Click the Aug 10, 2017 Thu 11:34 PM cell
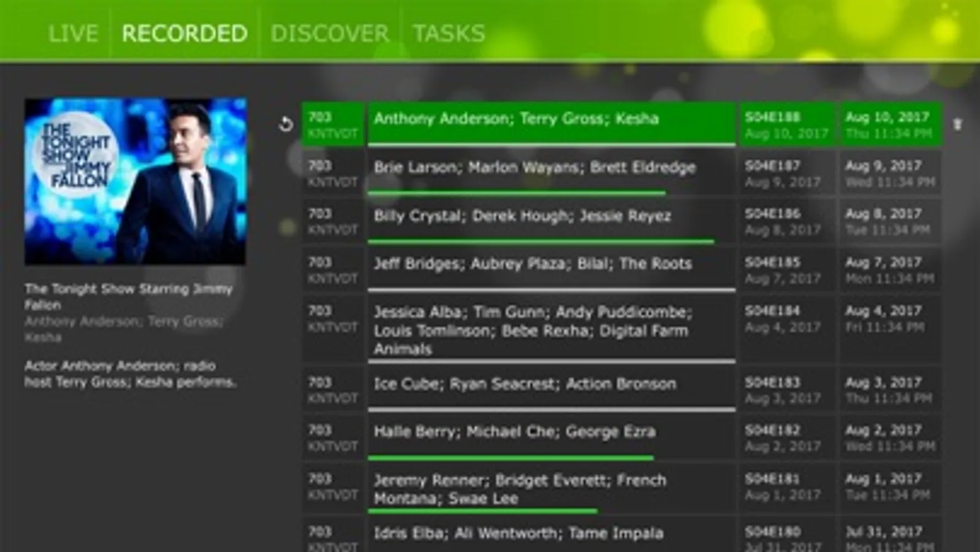The image size is (980, 552). pyautogui.click(x=890, y=125)
